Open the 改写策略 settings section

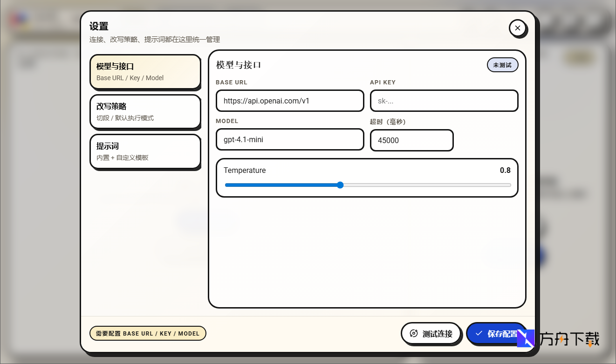[145, 111]
